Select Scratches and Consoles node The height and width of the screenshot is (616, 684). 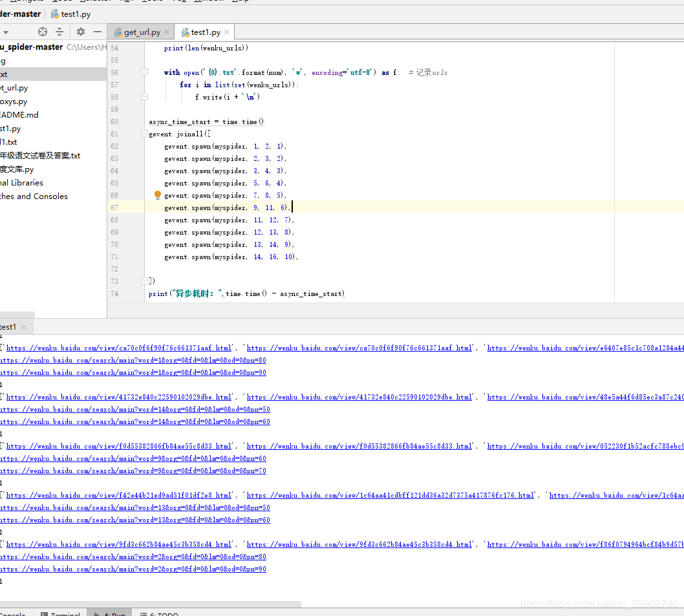click(x=34, y=196)
